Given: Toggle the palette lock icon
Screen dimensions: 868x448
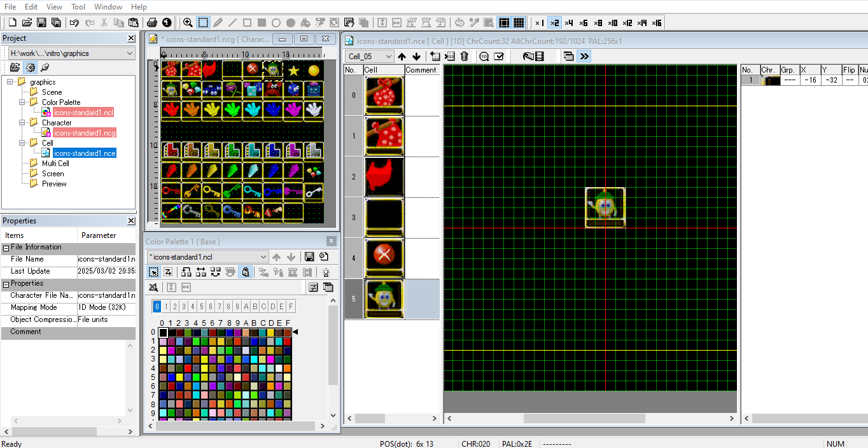Looking at the screenshot, I should (246, 272).
